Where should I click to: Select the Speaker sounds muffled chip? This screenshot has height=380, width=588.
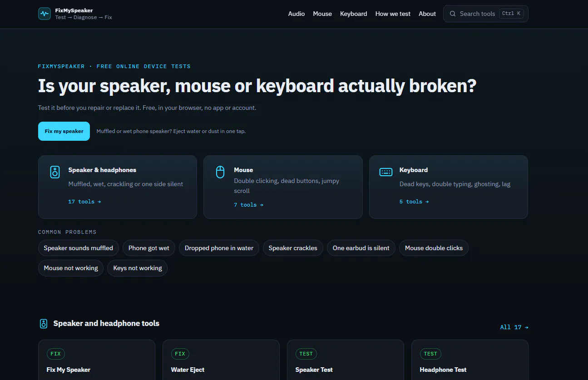(x=79, y=248)
